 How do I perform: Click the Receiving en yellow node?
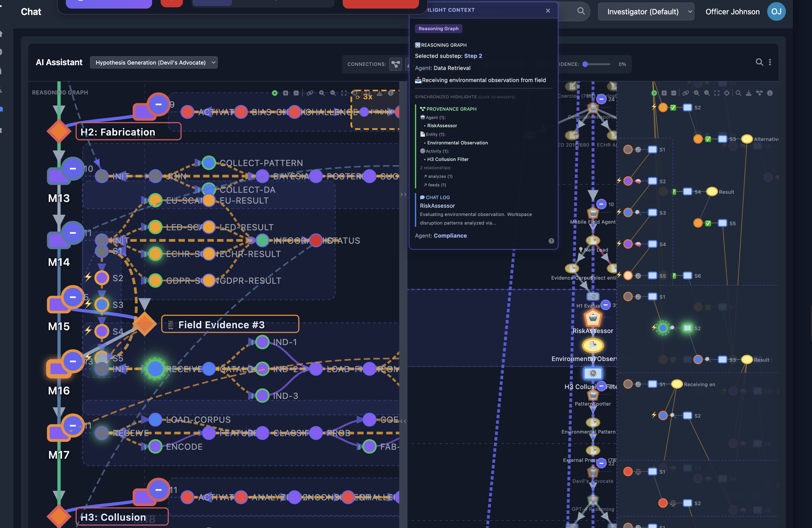677,384
